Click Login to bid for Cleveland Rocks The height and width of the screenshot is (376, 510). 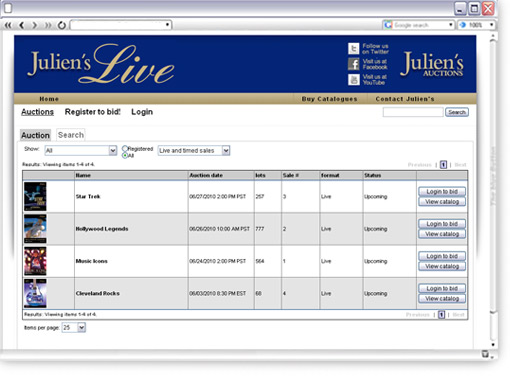(x=442, y=288)
